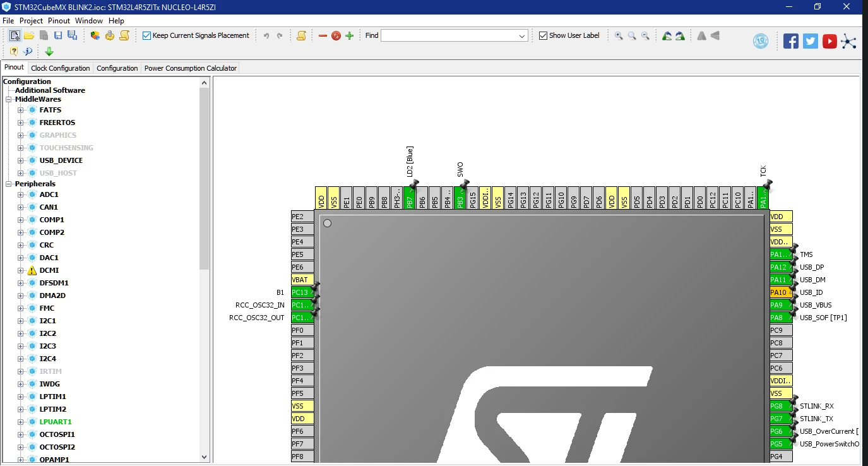
Task: Click the green PB3 pin on chip
Action: point(460,198)
